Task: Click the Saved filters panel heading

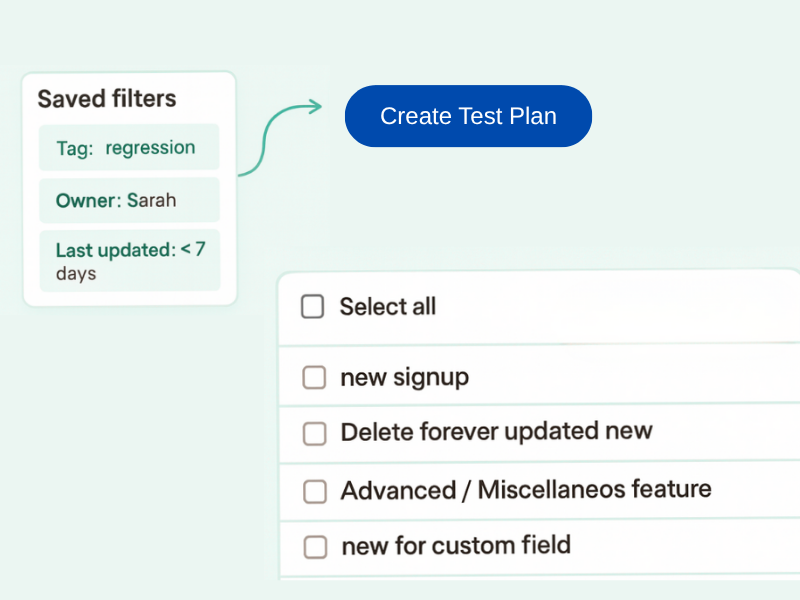Action: click(106, 98)
